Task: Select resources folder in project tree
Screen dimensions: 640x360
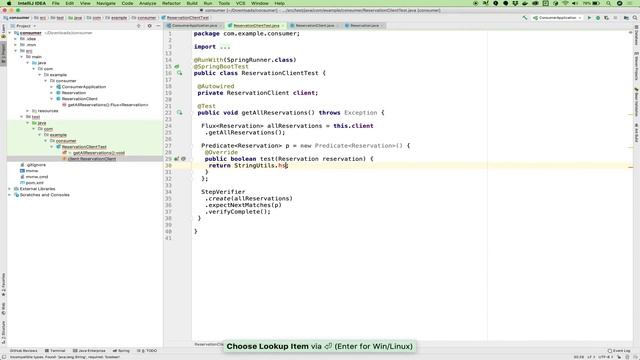Action: coord(48,111)
